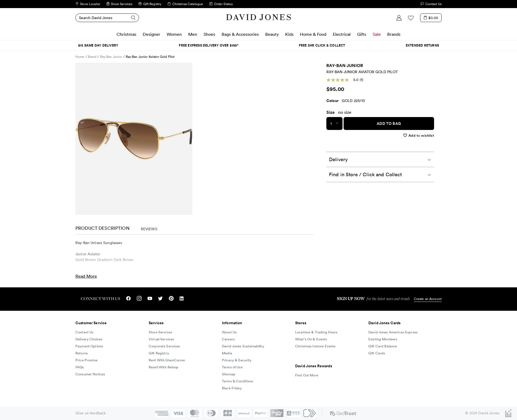Viewport: 517px width, 420px height.
Task: Open Give us feedback link
Action: click(90, 413)
